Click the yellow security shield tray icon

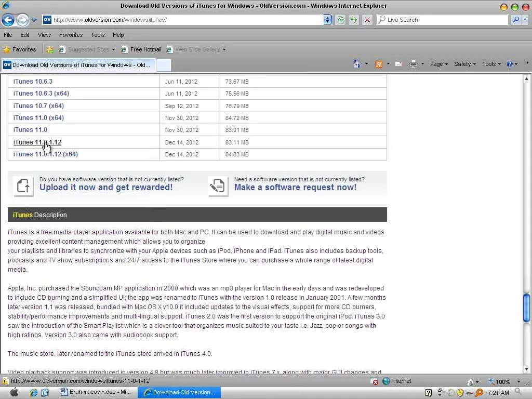pos(460,393)
